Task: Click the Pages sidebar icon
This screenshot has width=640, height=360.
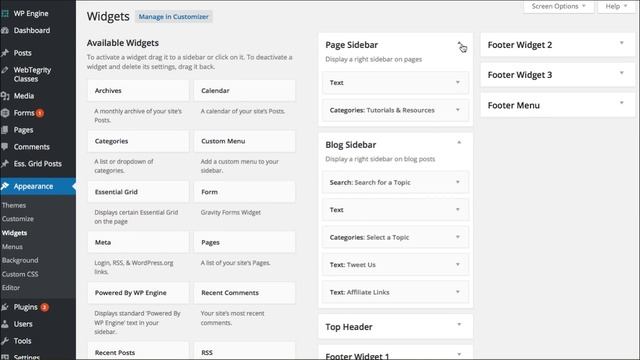Action: point(5,130)
